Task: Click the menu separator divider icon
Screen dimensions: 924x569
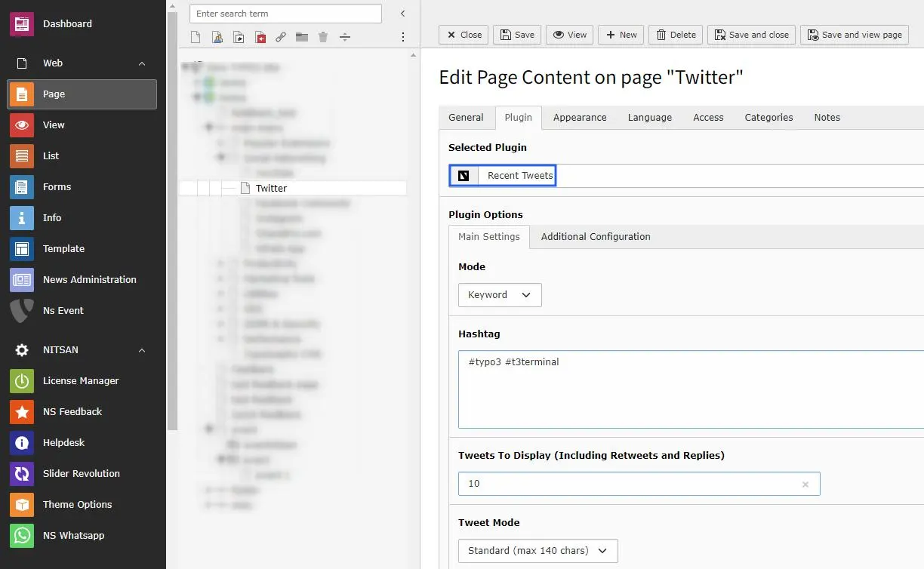Action: tap(344, 37)
